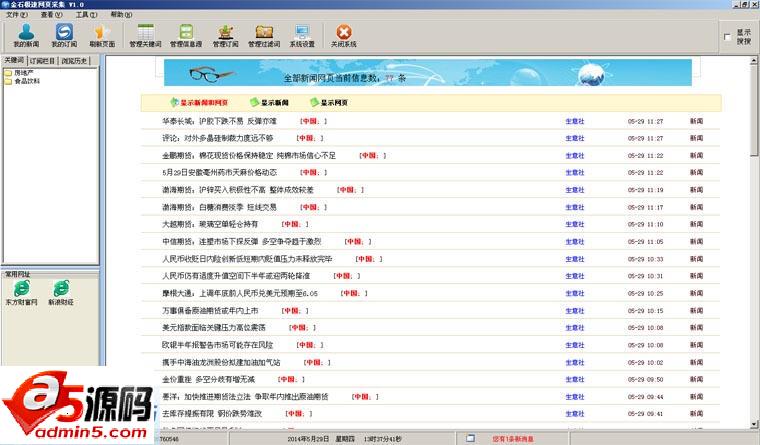Image resolution: width=760 pixels, height=445 pixels.
Task: Click time 05-29 09:41 in 去库存 row
Action: click(x=645, y=414)
